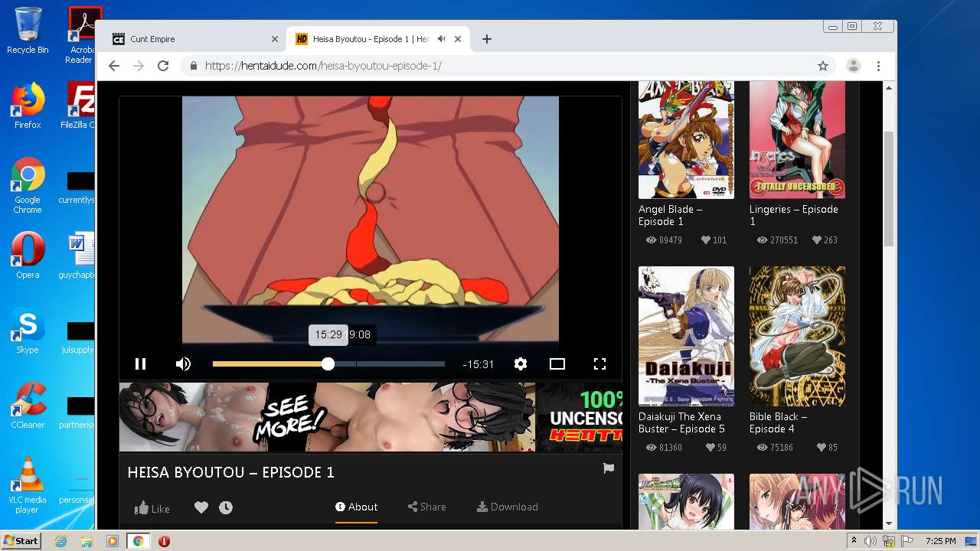Click heart count 101 under Angel Blade
980x551 pixels.
click(714, 240)
